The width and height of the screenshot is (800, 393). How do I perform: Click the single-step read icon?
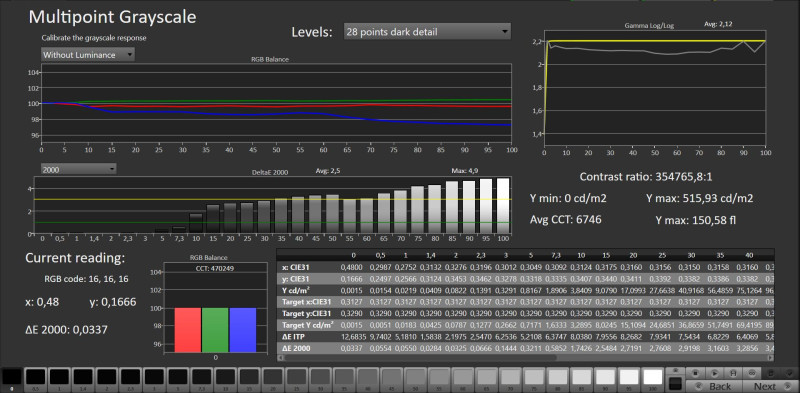[x=733, y=373]
